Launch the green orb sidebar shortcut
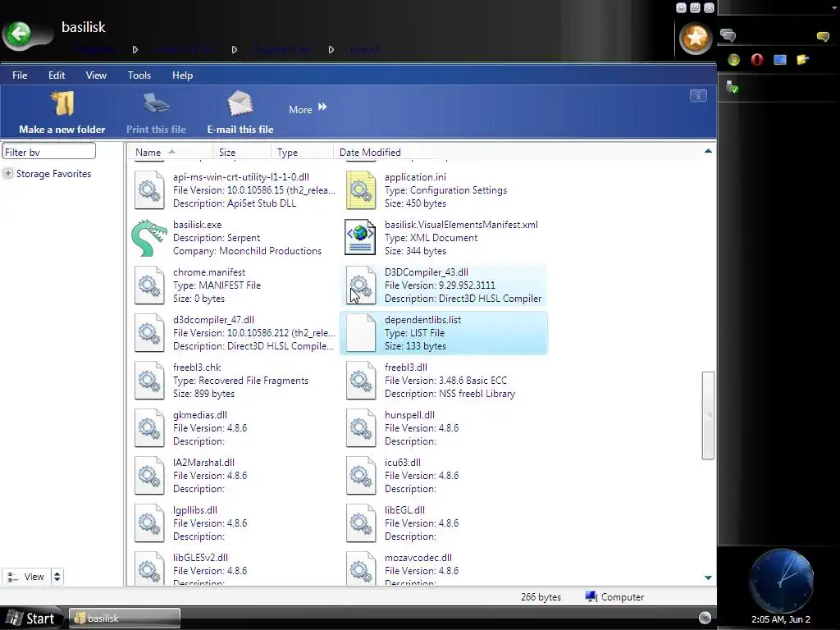 coord(734,59)
